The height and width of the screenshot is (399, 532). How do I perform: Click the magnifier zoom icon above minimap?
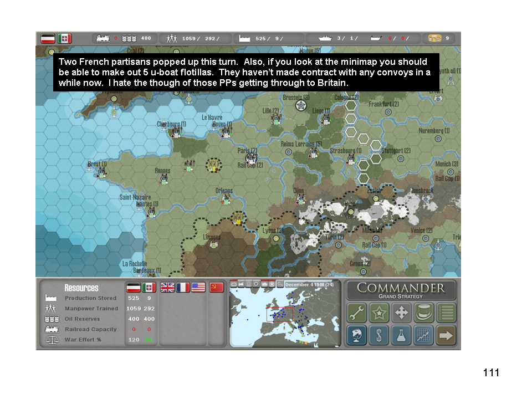click(x=280, y=284)
